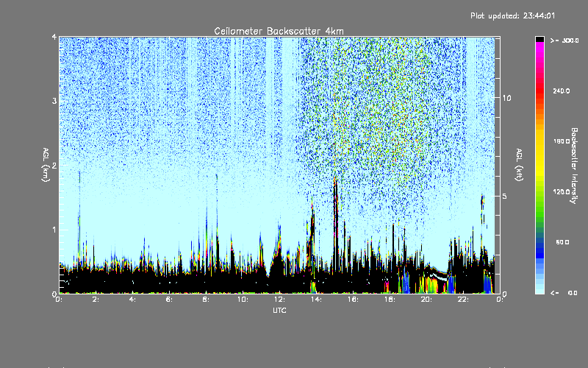Select the "UTC" x-axis label
The image size is (588, 368).
coord(279,310)
